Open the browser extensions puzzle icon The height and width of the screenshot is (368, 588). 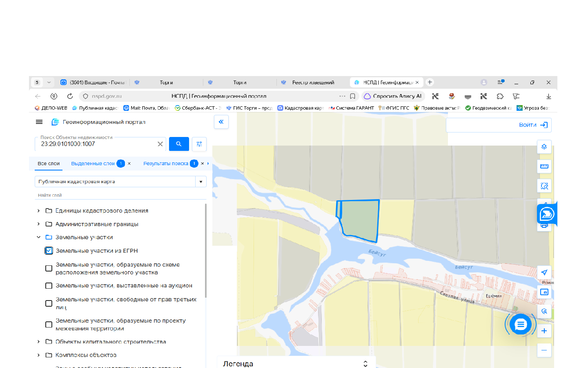click(x=500, y=96)
